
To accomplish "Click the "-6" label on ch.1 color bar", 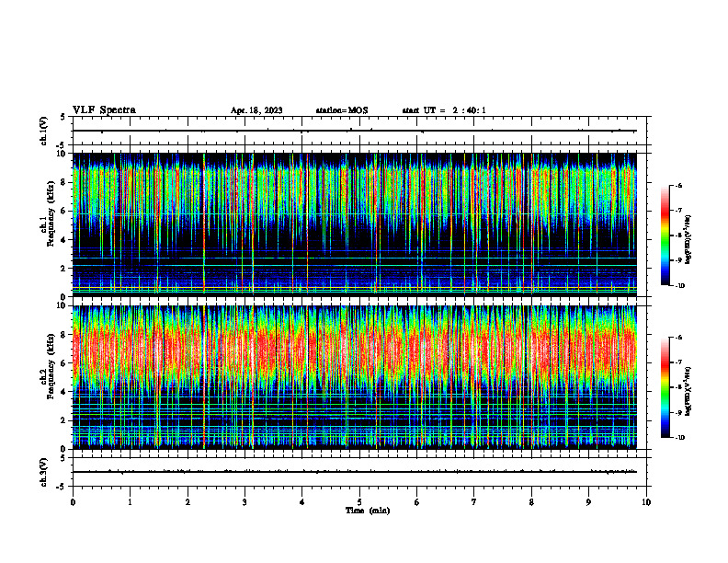I will coord(678,186).
